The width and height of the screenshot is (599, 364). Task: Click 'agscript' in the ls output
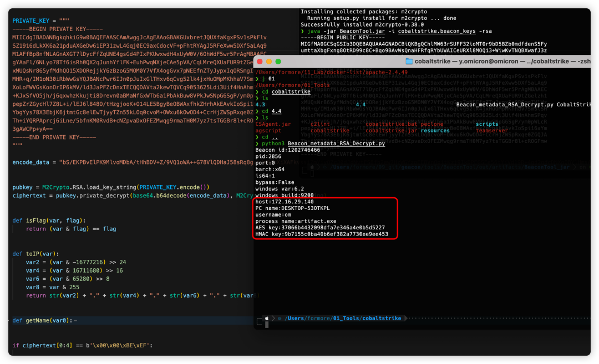[x=268, y=131]
